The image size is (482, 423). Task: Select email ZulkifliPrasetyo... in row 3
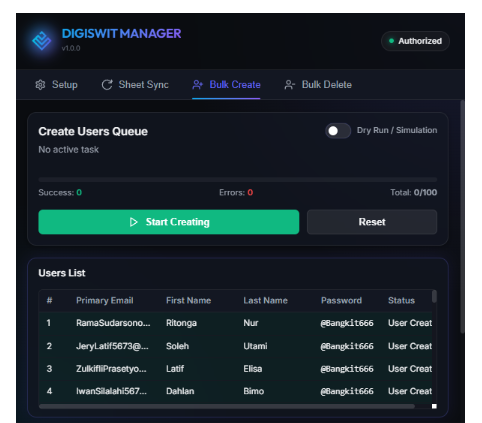[x=111, y=369]
